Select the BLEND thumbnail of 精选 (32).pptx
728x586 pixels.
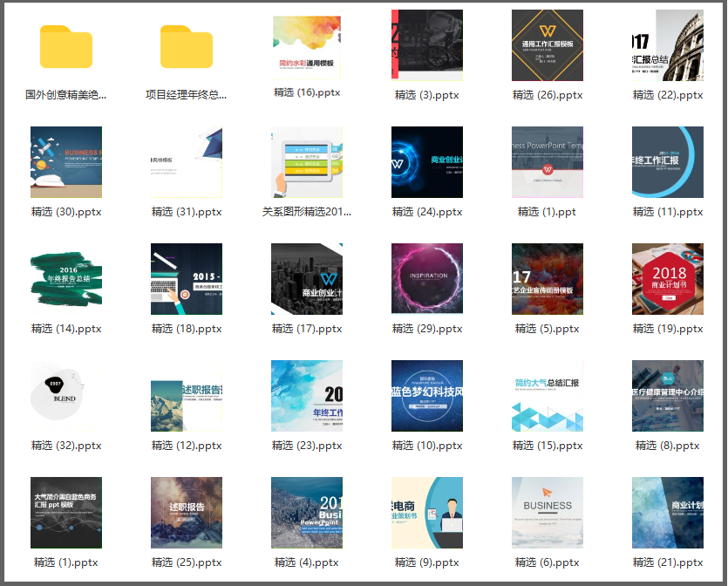point(66,396)
